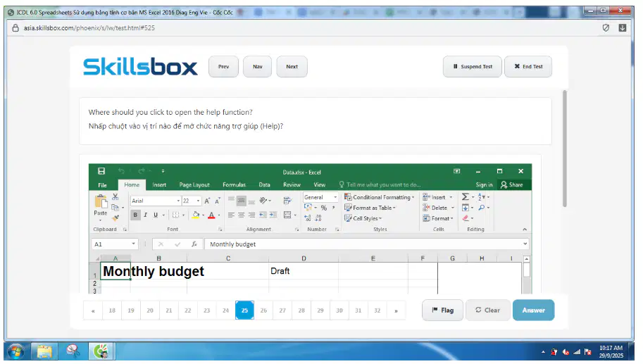This screenshot has width=643, height=364.
Task: Click the Decrease Decimal icon
Action: click(x=318, y=218)
